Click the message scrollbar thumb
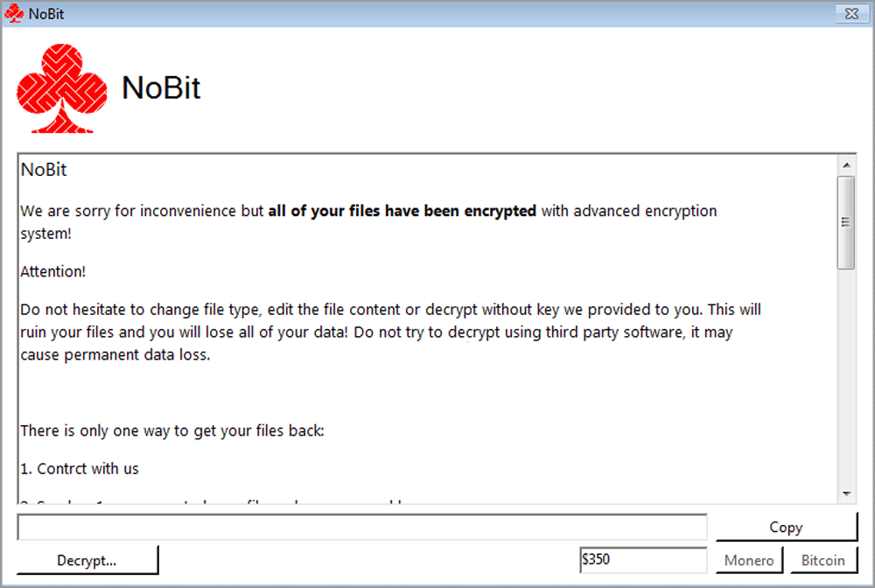The width and height of the screenshot is (875, 588). [846, 221]
